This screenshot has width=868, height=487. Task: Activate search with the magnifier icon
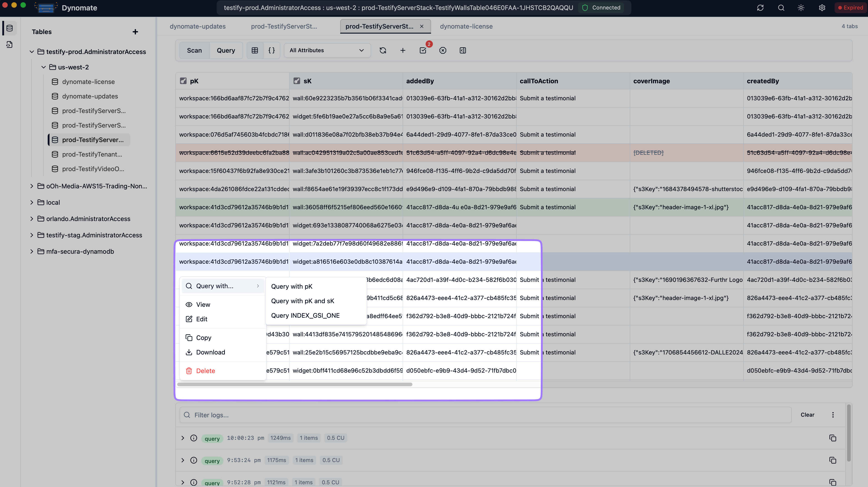coord(781,8)
